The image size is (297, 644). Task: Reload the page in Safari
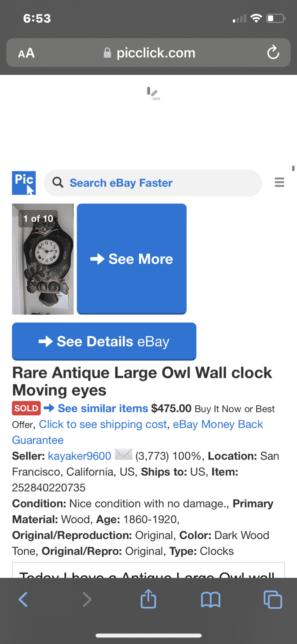273,53
